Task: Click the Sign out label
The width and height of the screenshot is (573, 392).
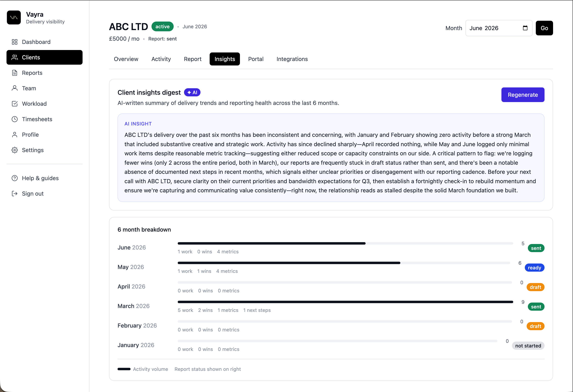Action: (33, 194)
